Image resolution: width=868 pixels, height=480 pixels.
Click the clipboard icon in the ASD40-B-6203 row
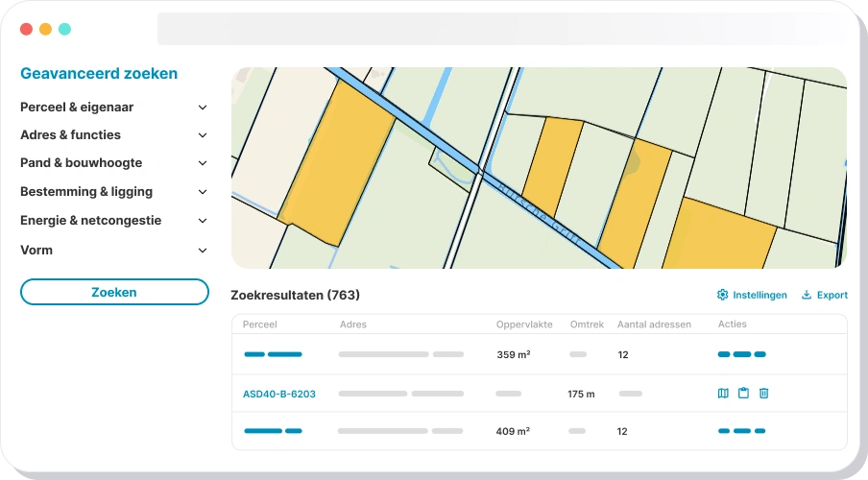point(743,394)
